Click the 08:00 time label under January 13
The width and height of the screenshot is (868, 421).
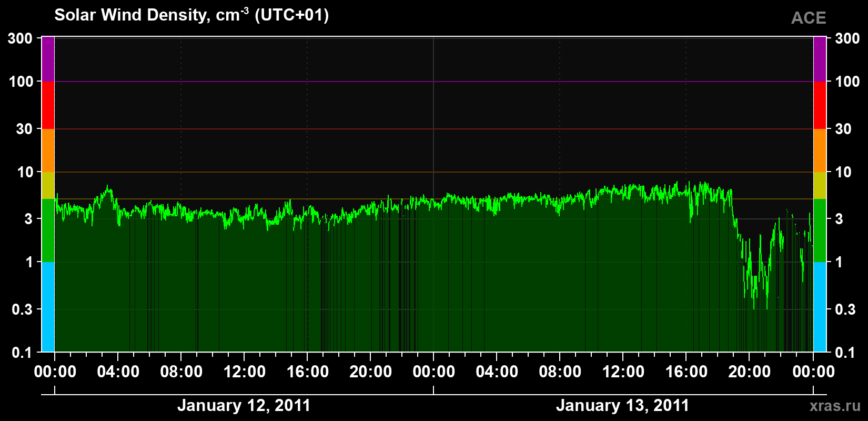[x=560, y=372]
